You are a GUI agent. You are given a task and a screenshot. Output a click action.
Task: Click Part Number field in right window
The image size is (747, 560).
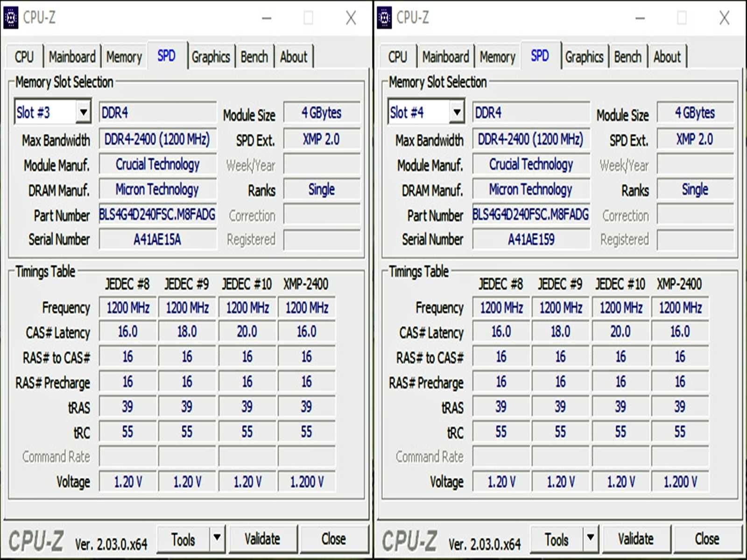[531, 215]
